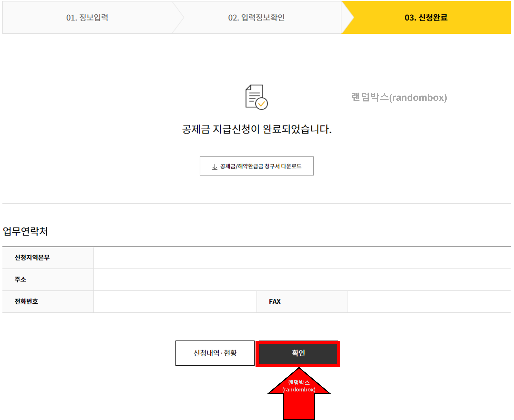Viewport: 514px width, 420px height.
Task: Click the chevron separator after step 02
Action: pyautogui.click(x=348, y=17)
